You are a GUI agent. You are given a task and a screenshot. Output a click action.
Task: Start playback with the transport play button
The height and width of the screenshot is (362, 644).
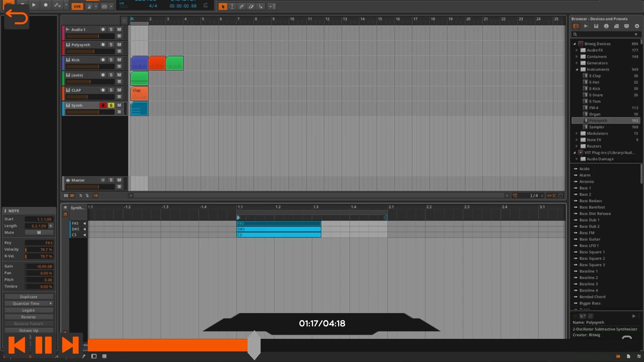click(x=34, y=5)
